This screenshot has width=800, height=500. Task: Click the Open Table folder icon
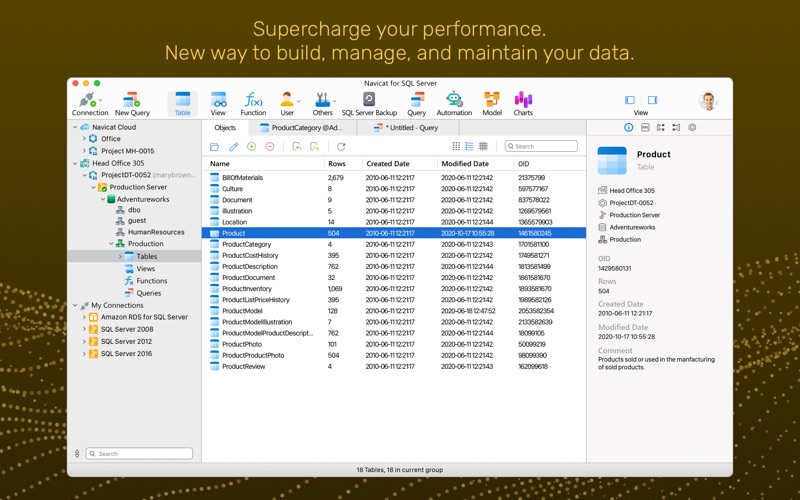(x=214, y=146)
